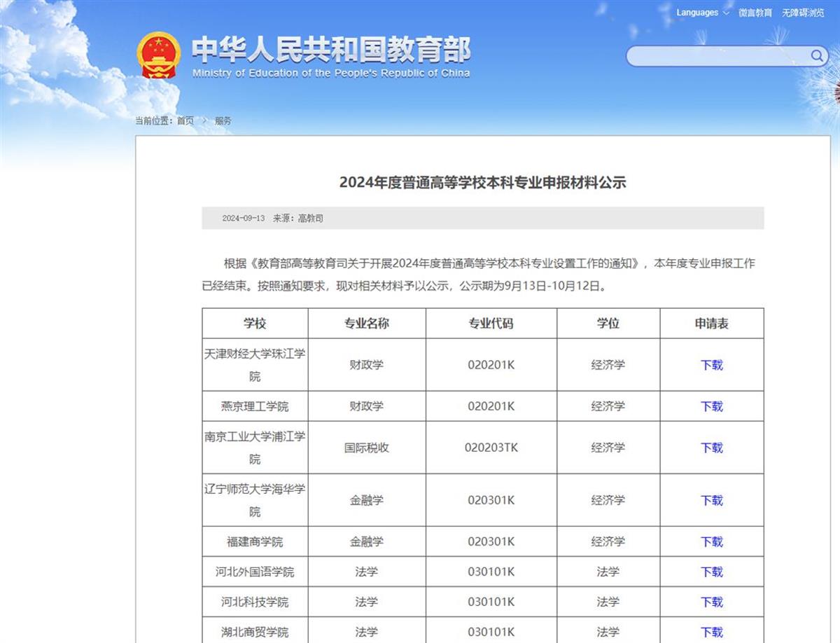Download form for 河北外国语学院
The height and width of the screenshot is (643, 840).
pyautogui.click(x=712, y=572)
